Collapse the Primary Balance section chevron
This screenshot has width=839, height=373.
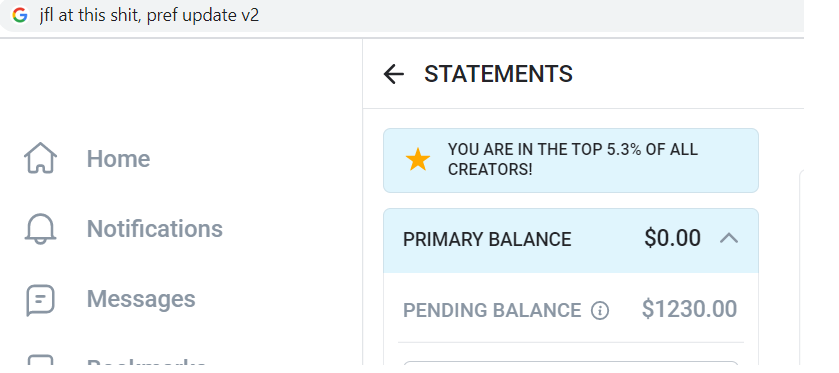click(x=729, y=238)
